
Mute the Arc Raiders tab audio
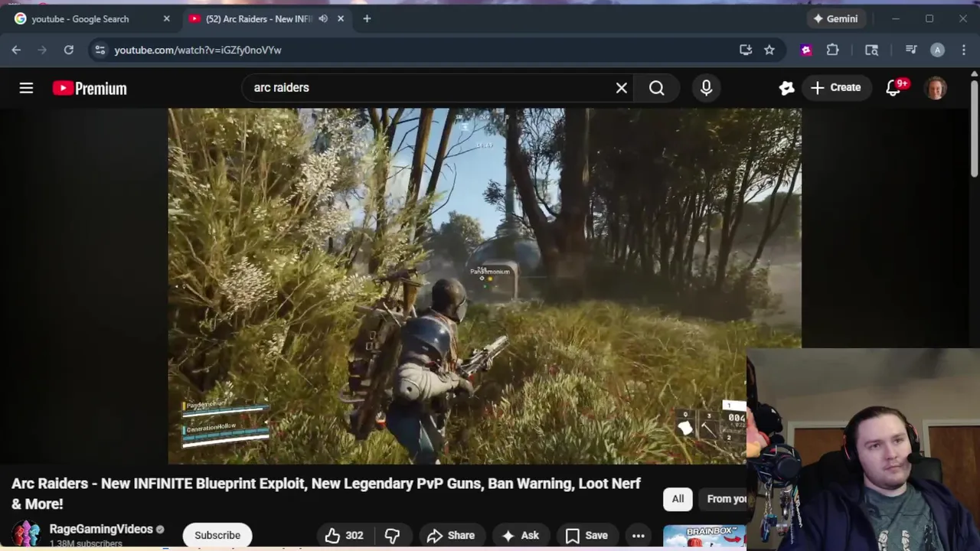tap(323, 19)
